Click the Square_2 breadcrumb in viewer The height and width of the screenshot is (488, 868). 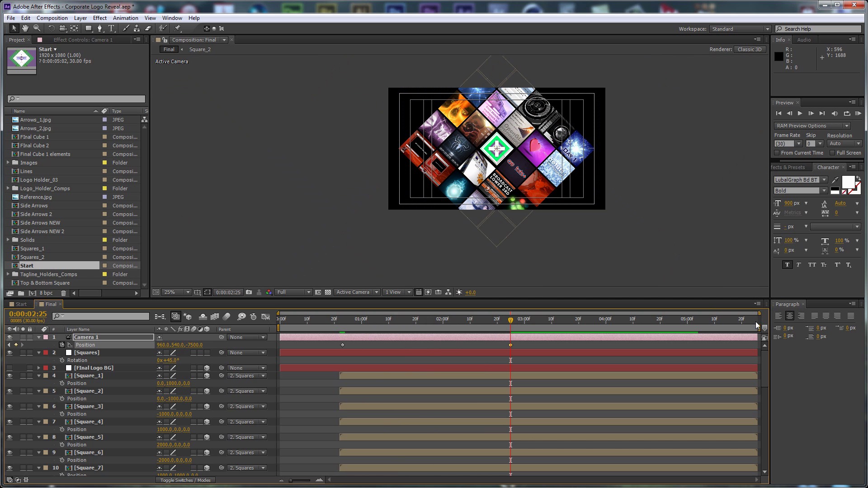[x=200, y=50]
